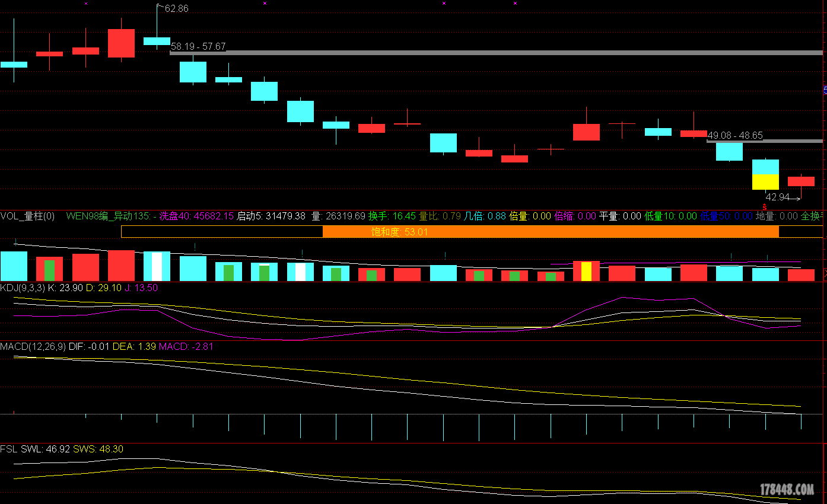Click the 42.94 low price label
827x504 pixels.
pyautogui.click(x=777, y=197)
